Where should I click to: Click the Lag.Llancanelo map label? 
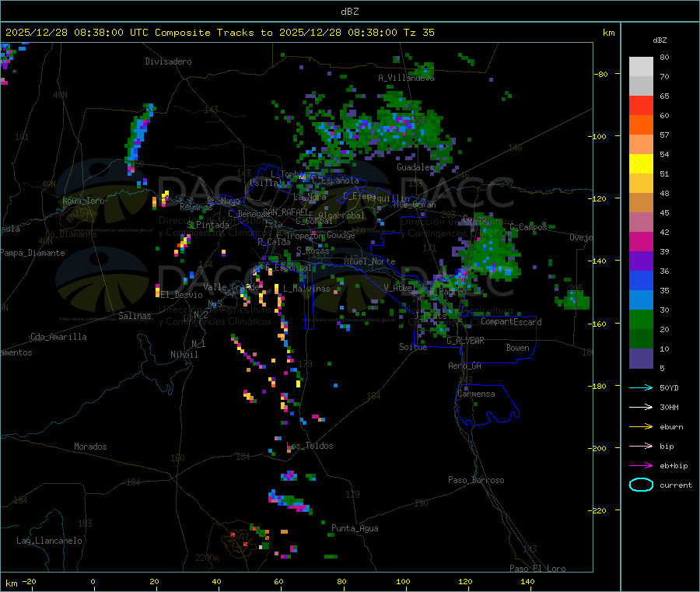pos(50,541)
